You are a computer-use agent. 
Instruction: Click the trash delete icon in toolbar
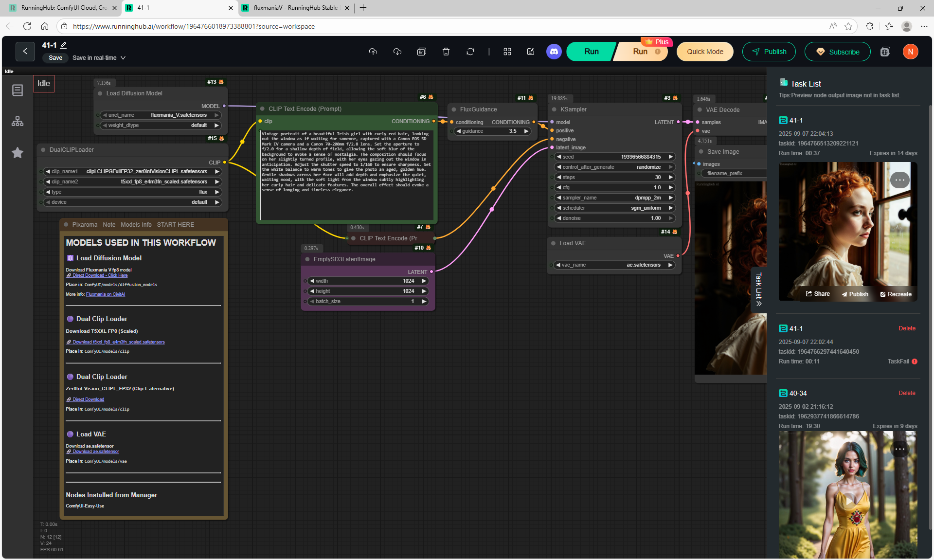pos(446,52)
